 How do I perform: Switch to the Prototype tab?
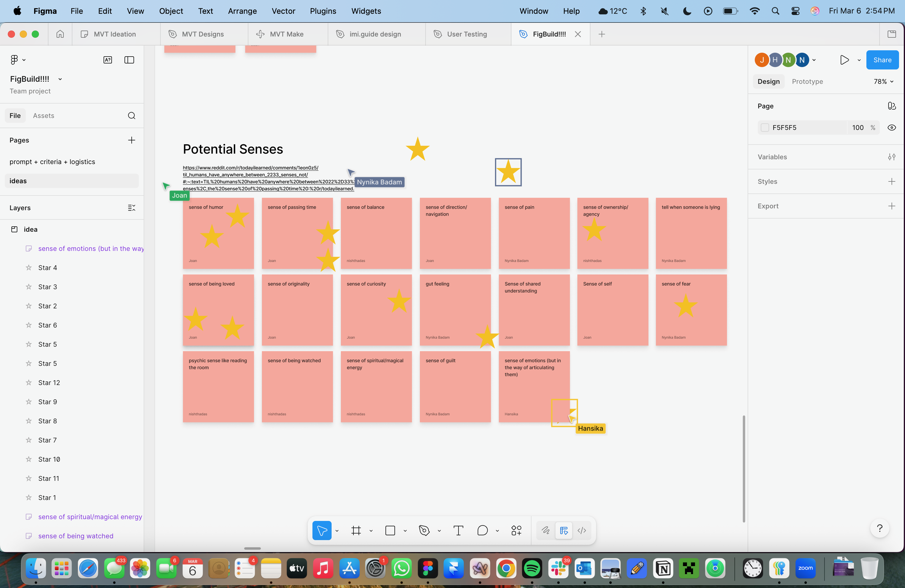pyautogui.click(x=807, y=81)
